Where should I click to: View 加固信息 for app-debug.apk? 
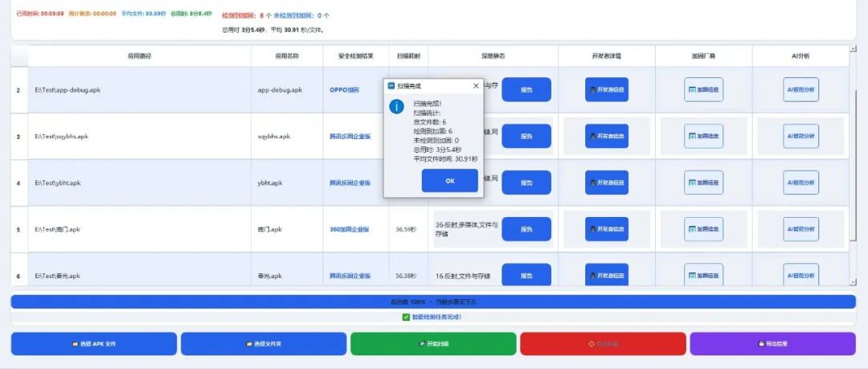click(703, 90)
